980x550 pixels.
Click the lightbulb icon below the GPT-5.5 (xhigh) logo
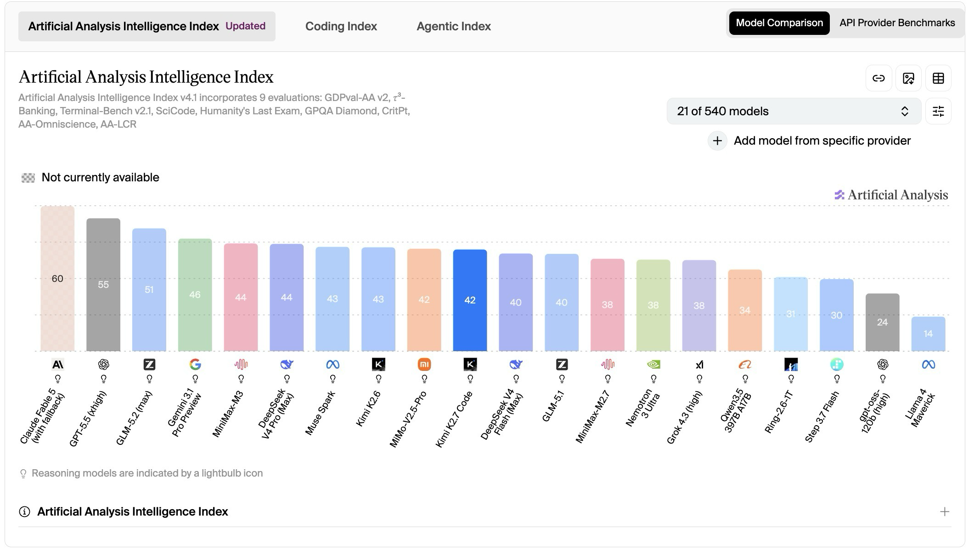103,379
